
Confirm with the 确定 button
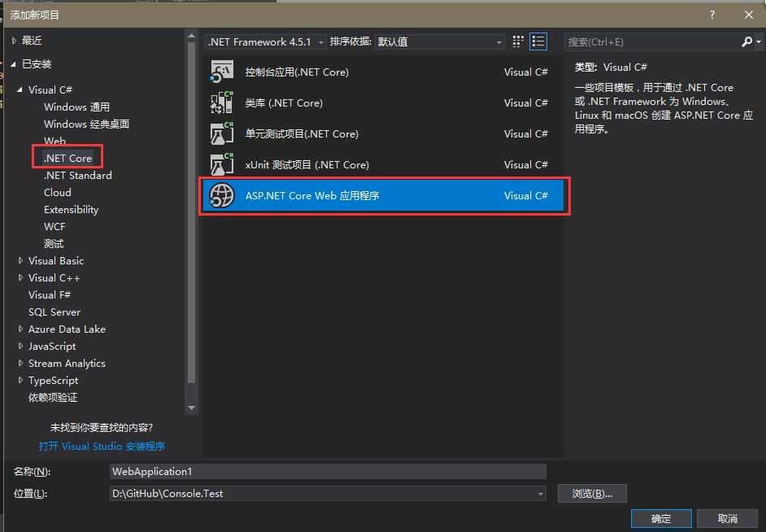pos(661,519)
